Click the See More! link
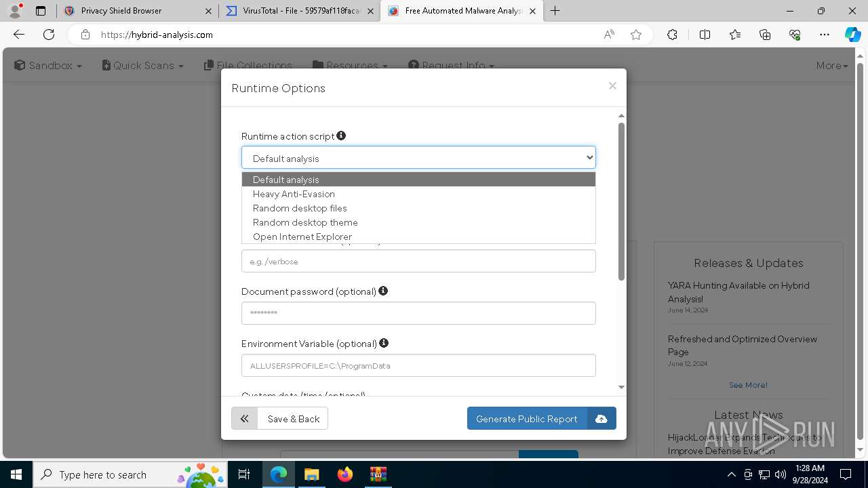This screenshot has width=868, height=488. pos(748,385)
